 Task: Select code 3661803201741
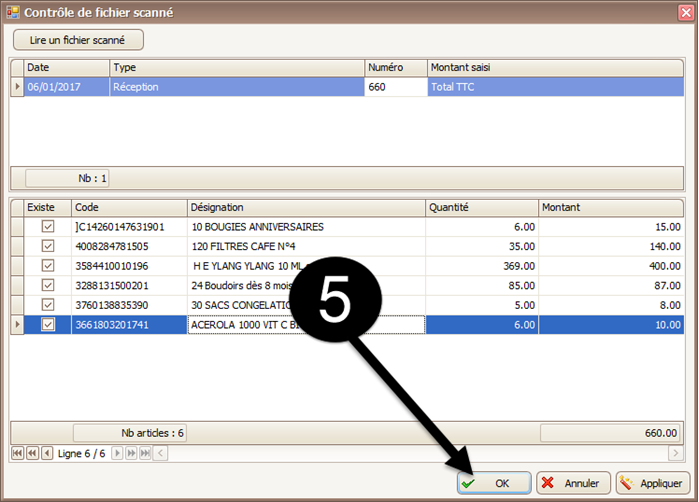129,325
